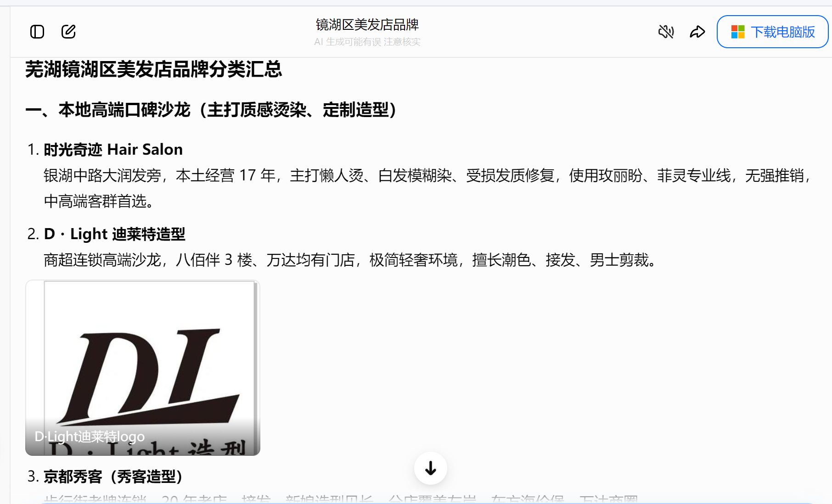Click the AI 生成可能有误 notice

[367, 42]
